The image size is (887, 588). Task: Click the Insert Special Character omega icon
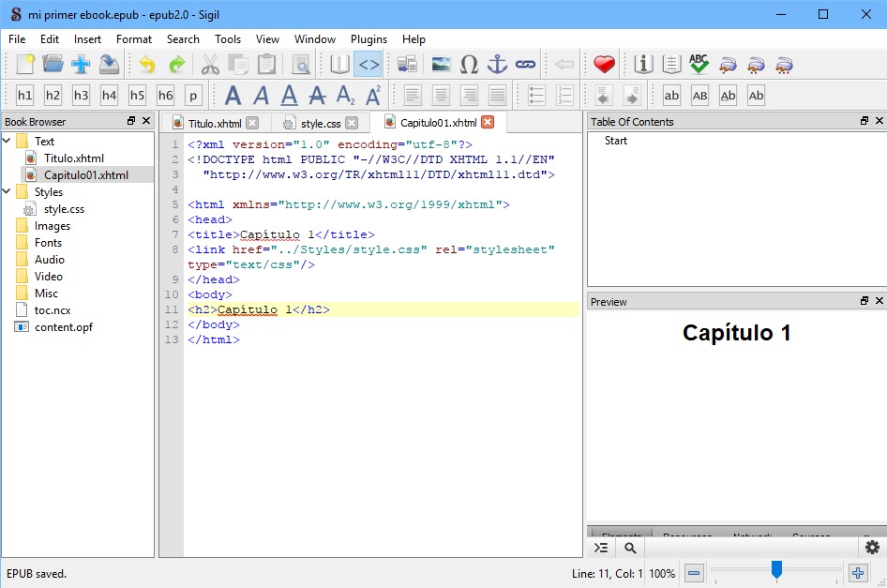(x=469, y=65)
